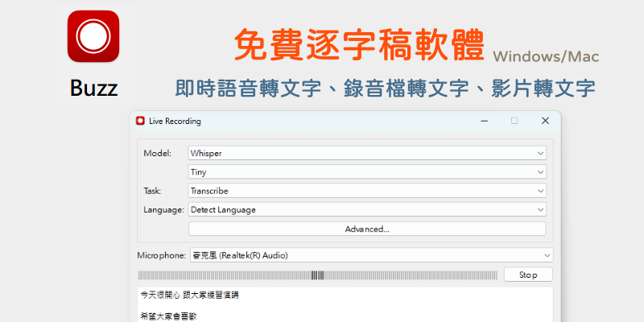Click the transcription line 希望大家會喜歡

pos(169,316)
